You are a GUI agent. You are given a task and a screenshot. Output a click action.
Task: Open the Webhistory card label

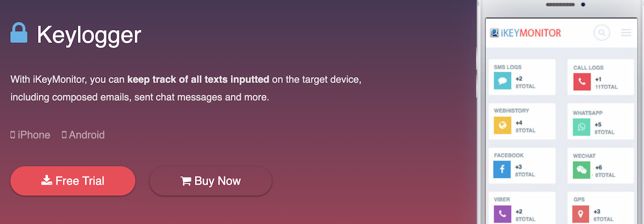511,110
